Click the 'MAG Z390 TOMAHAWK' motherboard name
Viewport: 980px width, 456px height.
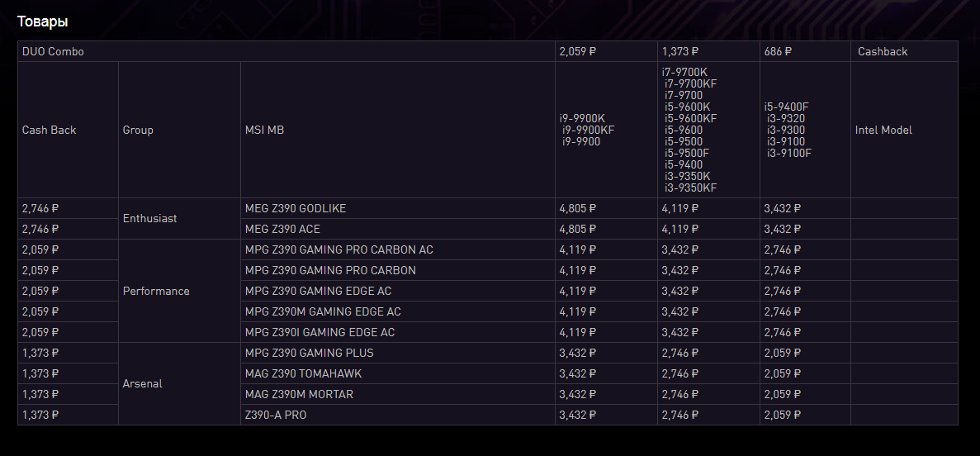(303, 373)
